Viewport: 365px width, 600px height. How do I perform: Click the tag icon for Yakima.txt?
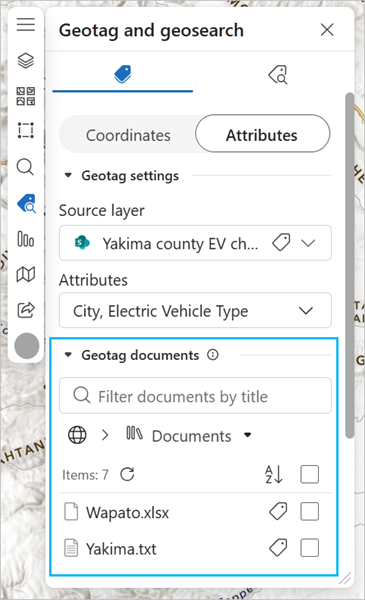pyautogui.click(x=278, y=548)
